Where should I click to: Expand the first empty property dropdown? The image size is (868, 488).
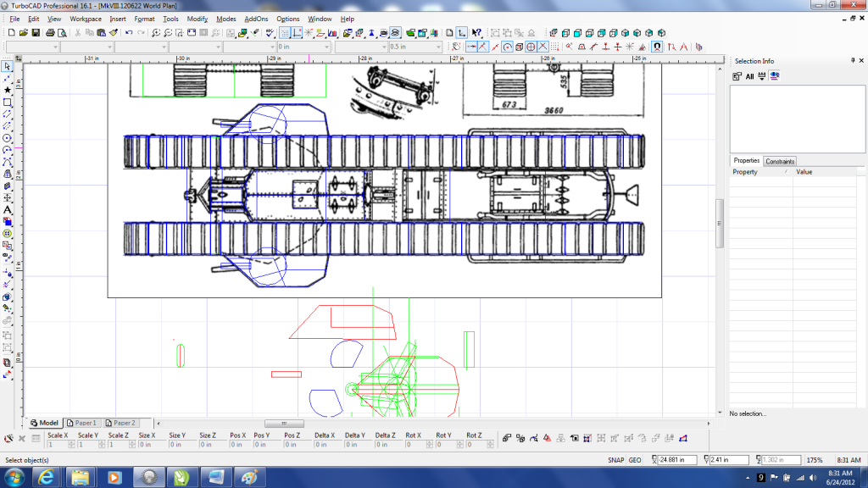click(53, 47)
